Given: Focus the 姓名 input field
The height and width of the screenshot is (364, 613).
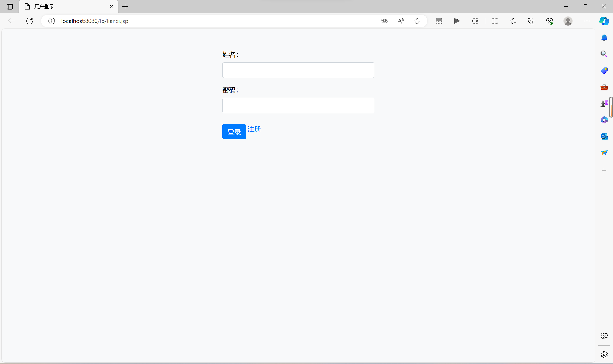Looking at the screenshot, I should point(298,70).
